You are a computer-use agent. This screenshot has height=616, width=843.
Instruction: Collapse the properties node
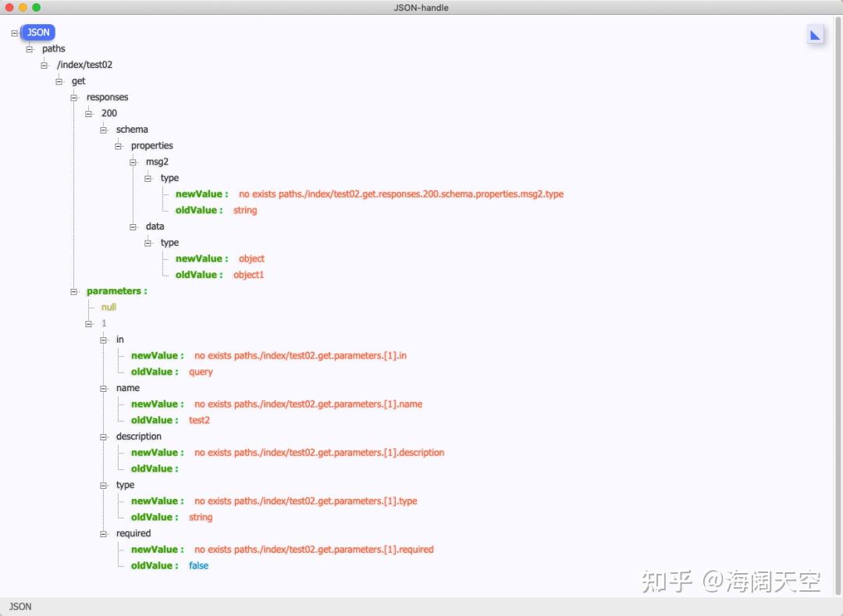[x=118, y=145]
